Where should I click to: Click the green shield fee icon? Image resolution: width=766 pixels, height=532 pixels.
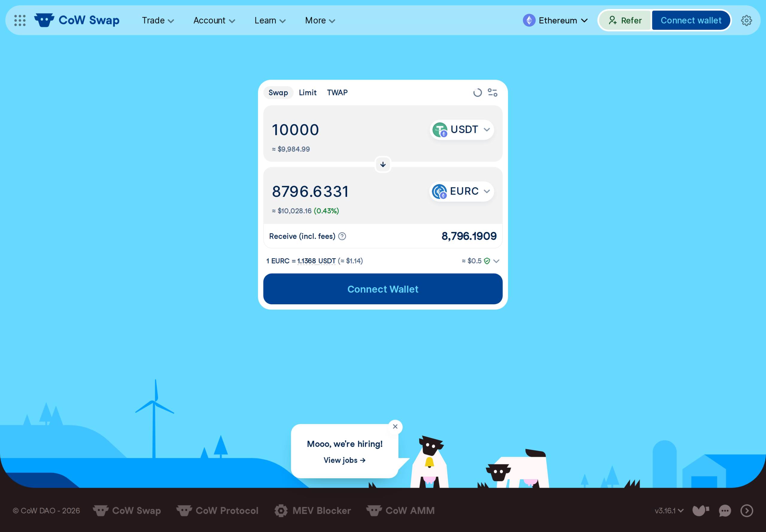pyautogui.click(x=487, y=261)
